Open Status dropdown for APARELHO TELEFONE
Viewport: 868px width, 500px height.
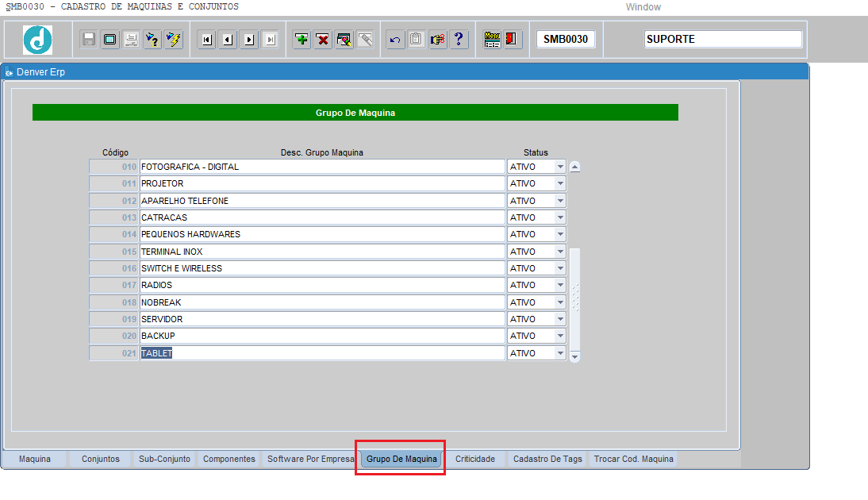pos(560,201)
